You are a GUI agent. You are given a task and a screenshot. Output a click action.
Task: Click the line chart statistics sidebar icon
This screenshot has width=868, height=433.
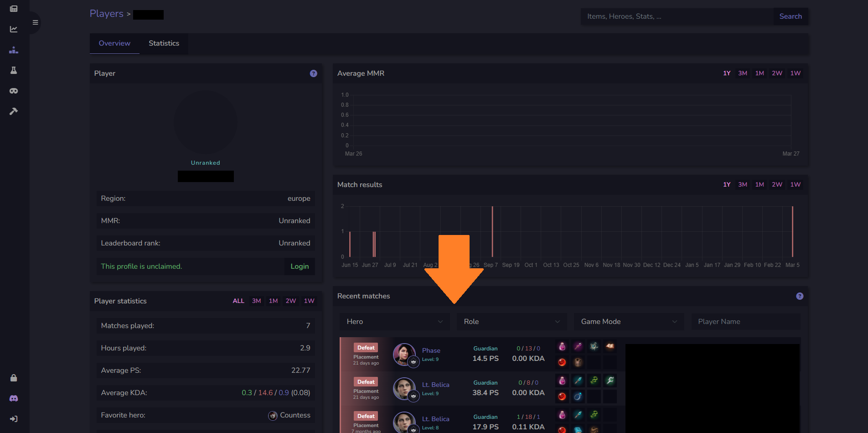point(14,29)
